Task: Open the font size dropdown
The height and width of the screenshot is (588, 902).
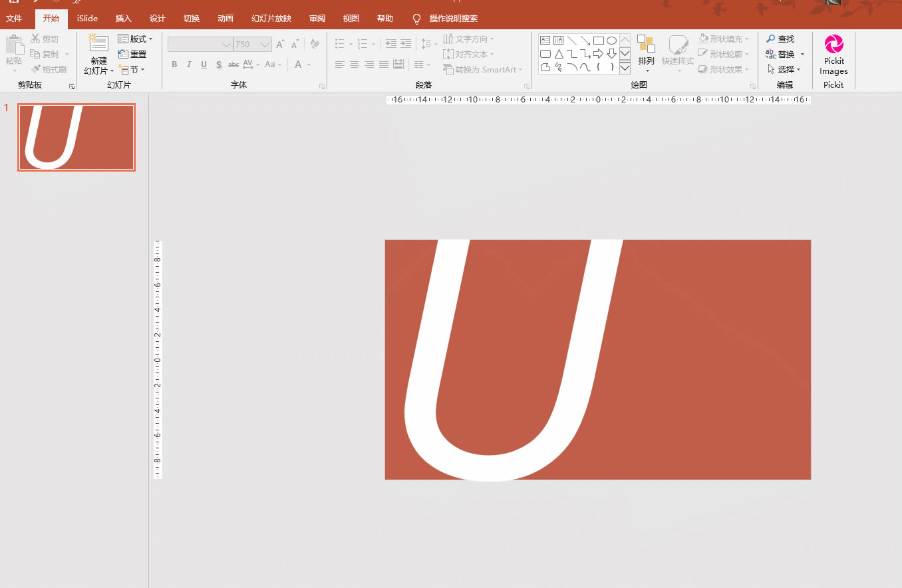Action: point(265,44)
